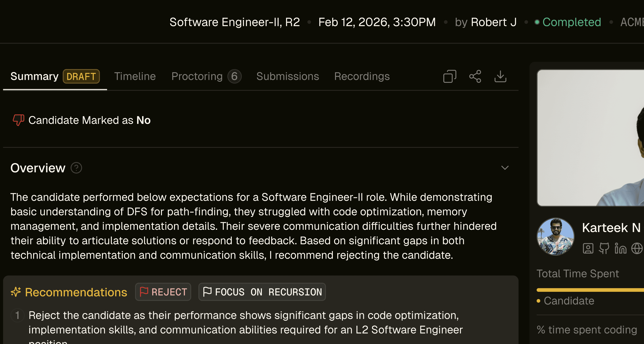Click the Recommendations sparkle icon

pyautogui.click(x=16, y=292)
